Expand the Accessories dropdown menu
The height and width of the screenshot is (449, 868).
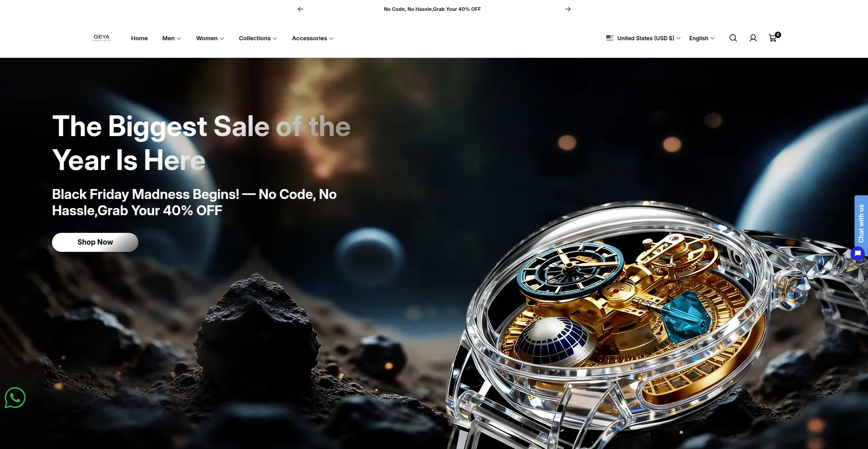(x=313, y=38)
